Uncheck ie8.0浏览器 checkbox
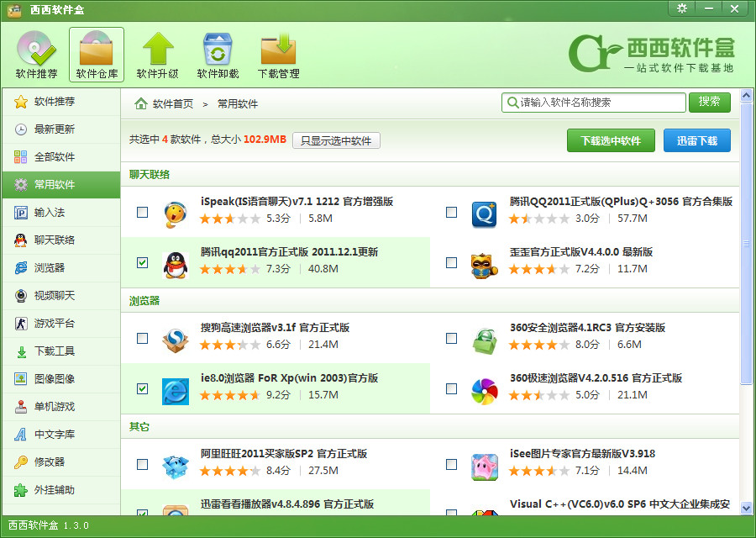Screen dimensions: 756x538 pos(142,388)
